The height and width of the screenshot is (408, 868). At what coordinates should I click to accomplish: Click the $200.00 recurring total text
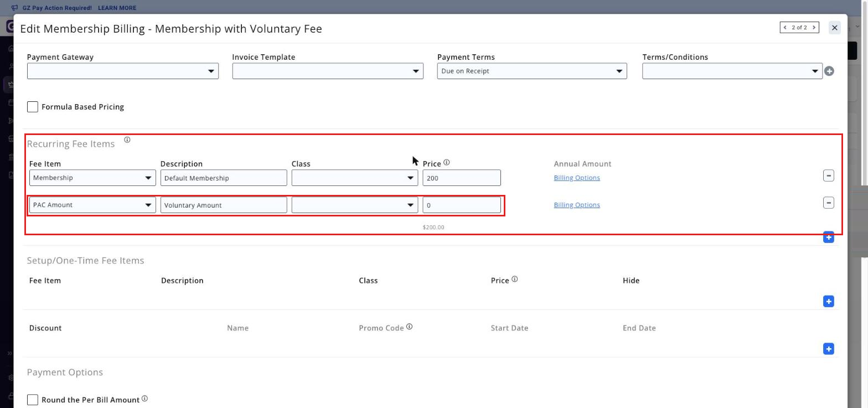pyautogui.click(x=433, y=227)
